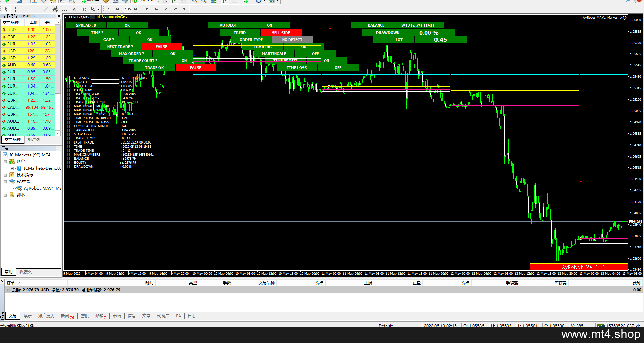This screenshot has height=343, width=644.
Task: Click the IC Markets (SC) MT4 root icon
Action: [5, 155]
